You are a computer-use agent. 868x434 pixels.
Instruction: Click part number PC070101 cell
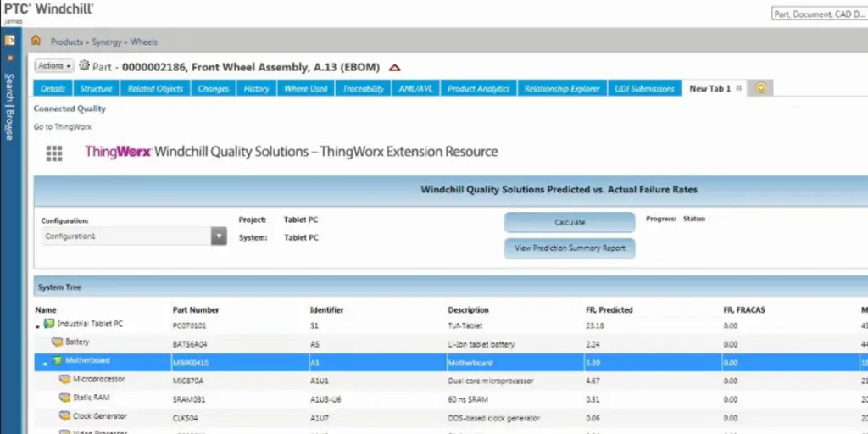189,325
